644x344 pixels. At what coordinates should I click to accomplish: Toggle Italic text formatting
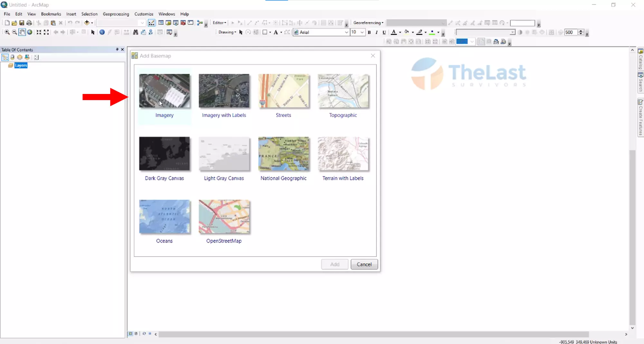(x=376, y=32)
